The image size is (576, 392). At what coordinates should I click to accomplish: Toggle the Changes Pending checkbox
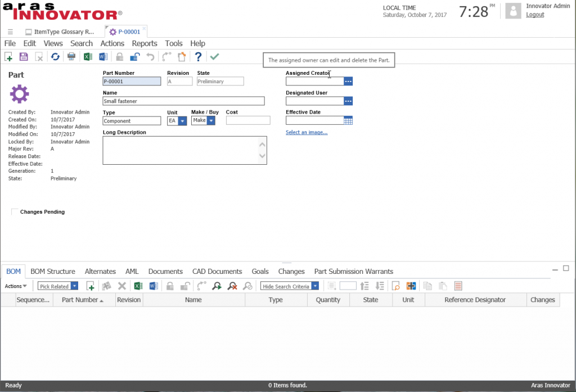(x=14, y=211)
